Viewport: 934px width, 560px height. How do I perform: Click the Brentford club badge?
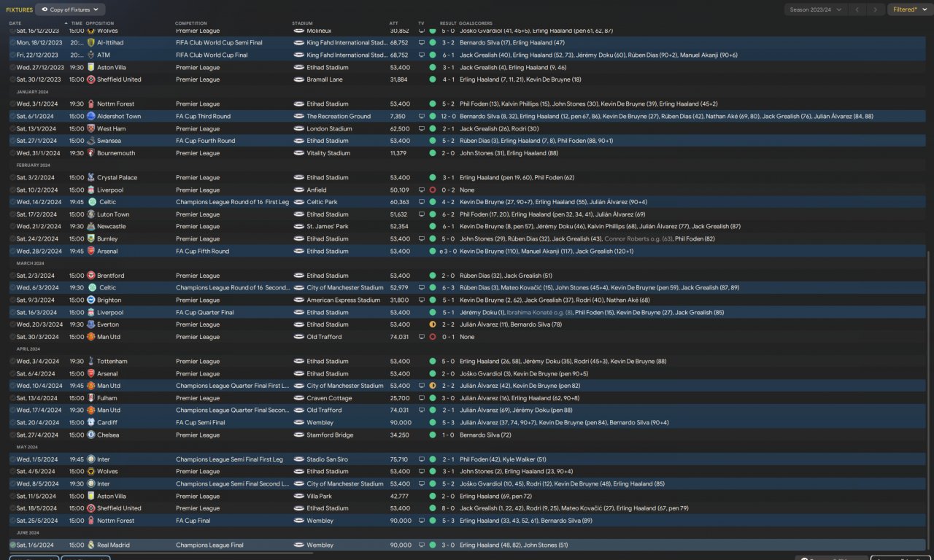(x=91, y=276)
